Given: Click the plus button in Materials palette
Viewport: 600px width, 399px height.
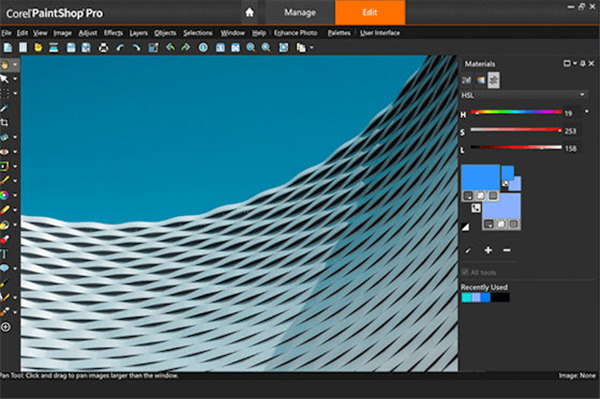Looking at the screenshot, I should coord(488,250).
